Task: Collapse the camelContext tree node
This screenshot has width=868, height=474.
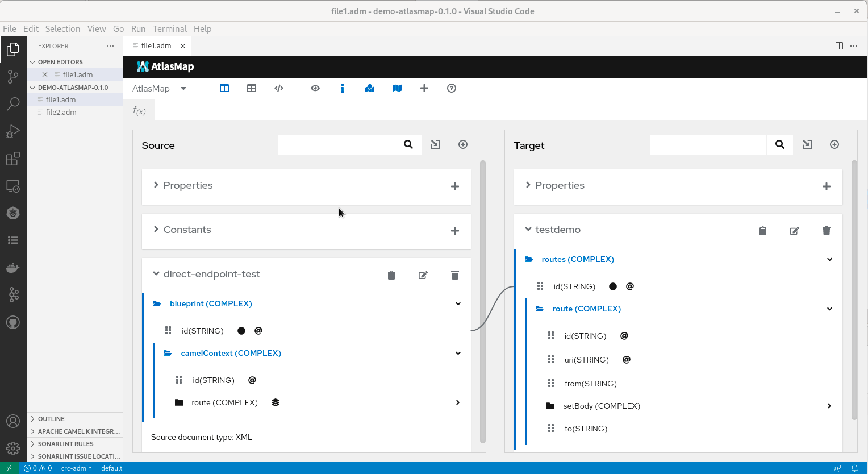Action: (458, 353)
